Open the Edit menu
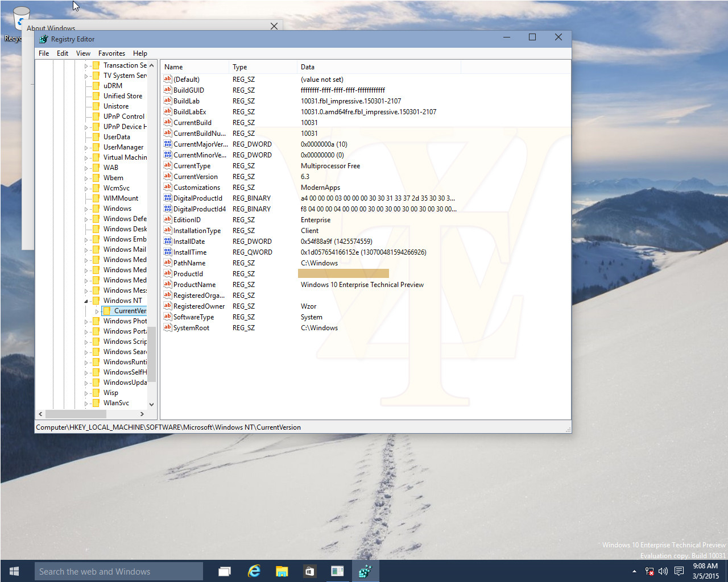This screenshot has height=582, width=728. (63, 53)
